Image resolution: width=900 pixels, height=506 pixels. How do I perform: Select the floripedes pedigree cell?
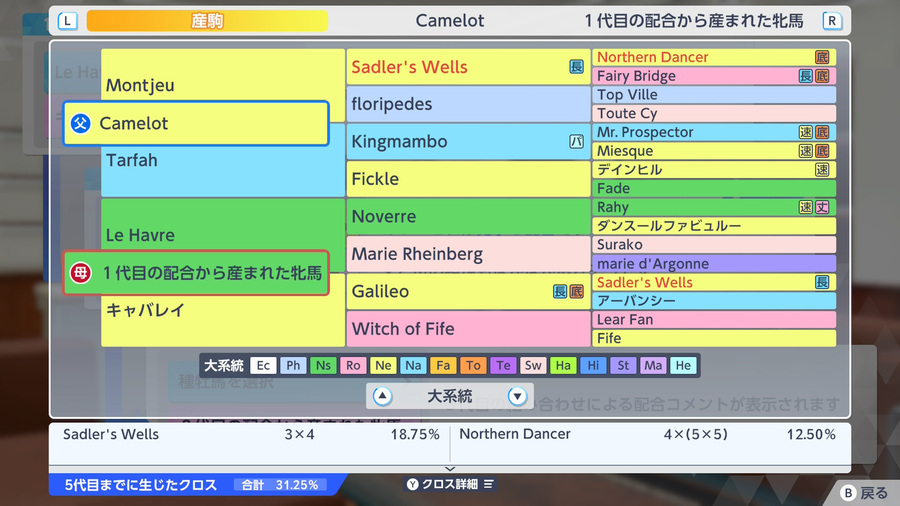468,104
